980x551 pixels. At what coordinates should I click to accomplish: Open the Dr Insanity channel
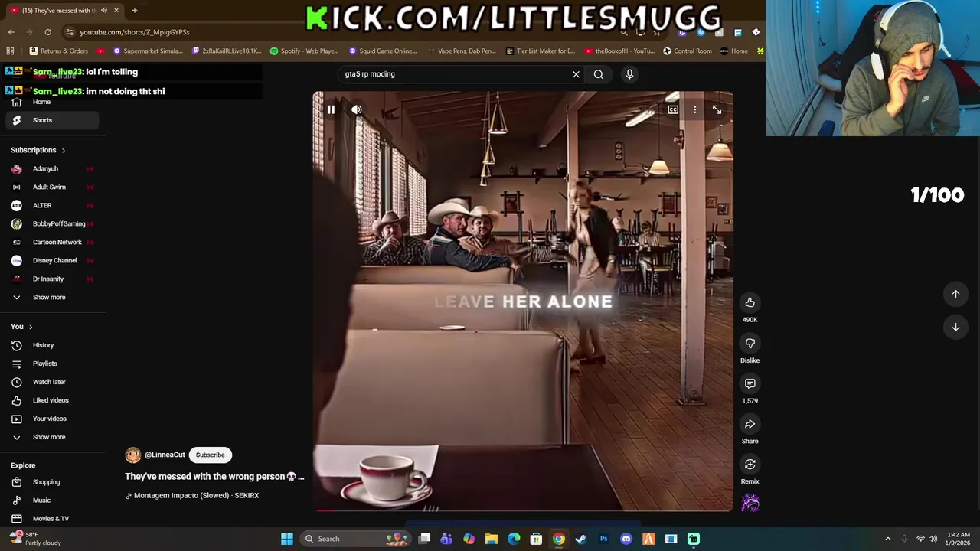(52, 279)
